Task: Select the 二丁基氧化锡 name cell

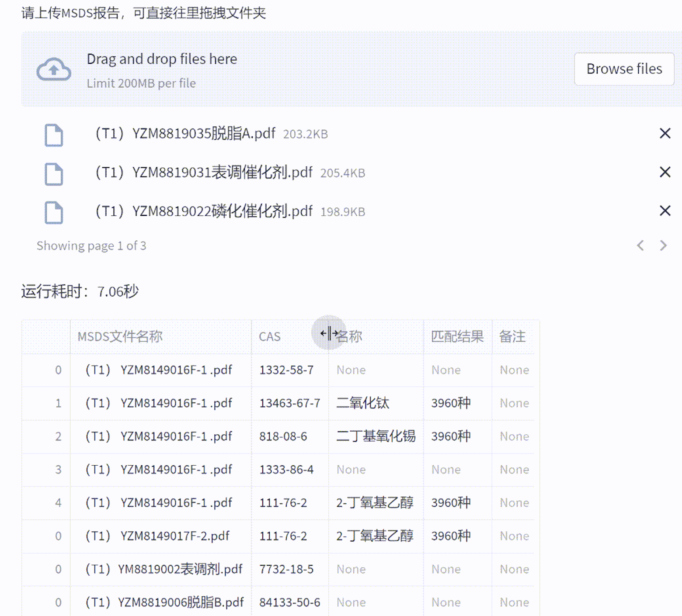Action: pos(376,436)
